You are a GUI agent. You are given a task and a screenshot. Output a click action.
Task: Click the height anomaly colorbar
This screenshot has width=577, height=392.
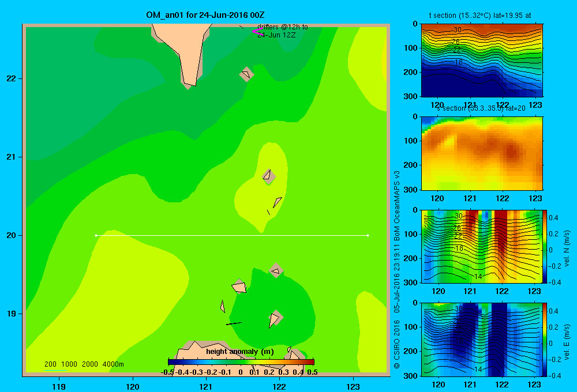pos(241,362)
